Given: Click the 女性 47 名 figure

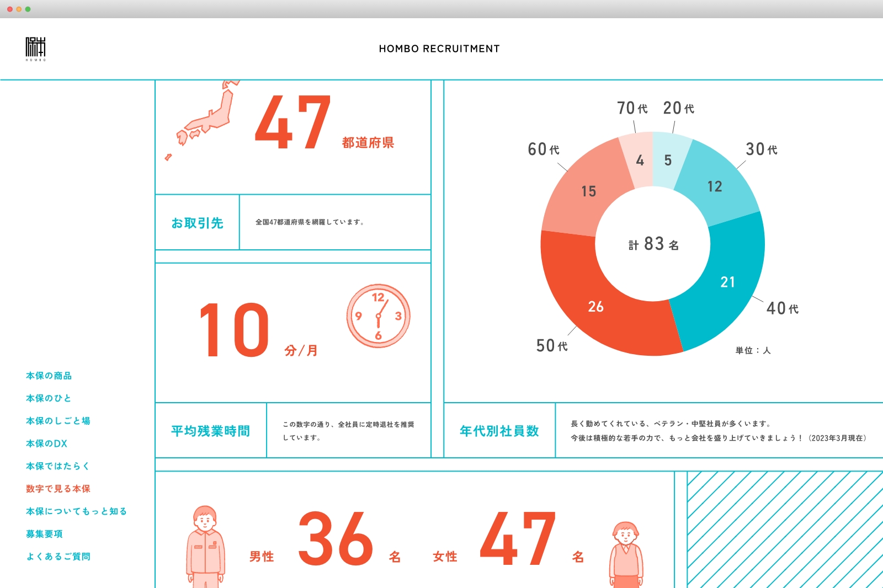Looking at the screenshot, I should 508,538.
